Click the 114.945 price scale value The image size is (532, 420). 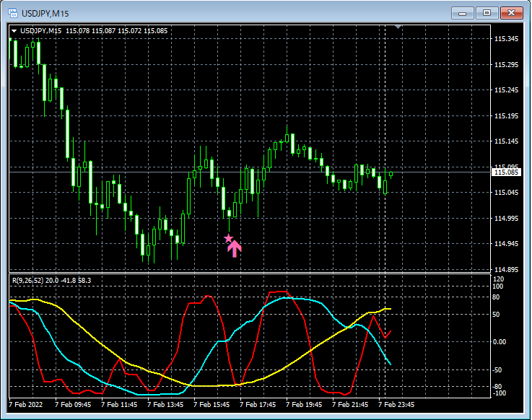click(x=507, y=244)
